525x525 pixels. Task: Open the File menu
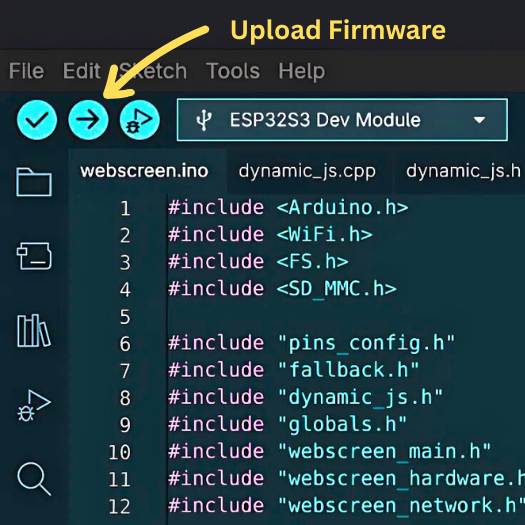pos(26,71)
